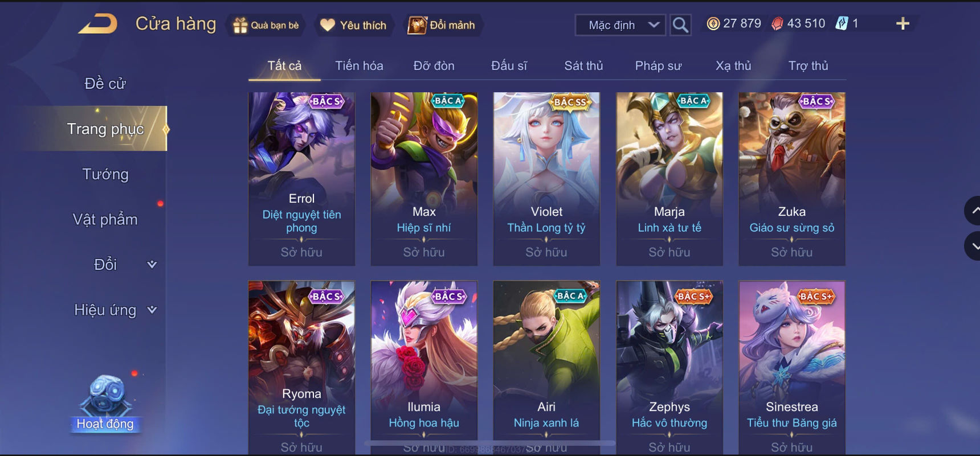The width and height of the screenshot is (980, 456).
Task: Open the Mặc định sort dropdown
Action: pyautogui.click(x=620, y=25)
